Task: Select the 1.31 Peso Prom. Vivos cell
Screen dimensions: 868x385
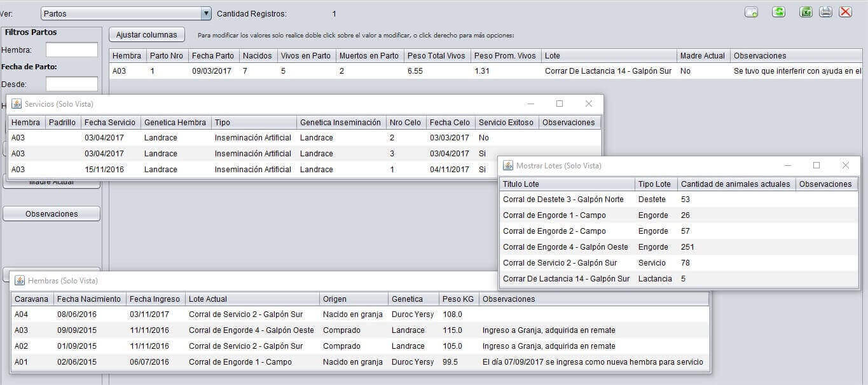Action: (x=506, y=71)
